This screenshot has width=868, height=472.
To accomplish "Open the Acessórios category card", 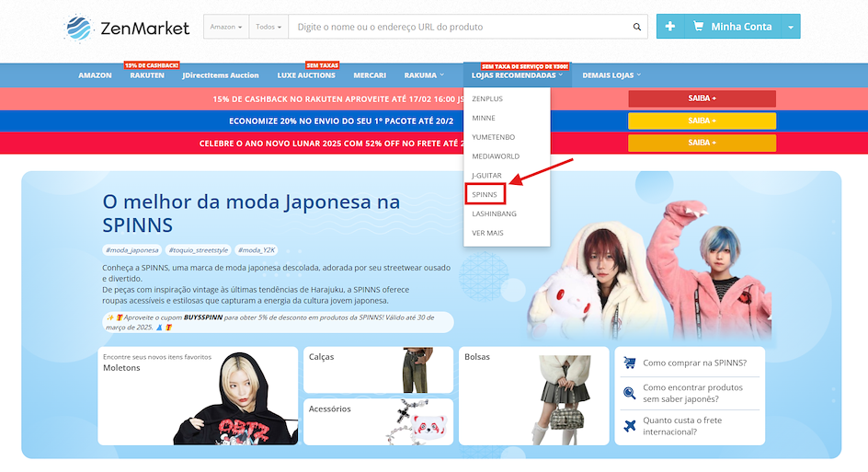I will point(378,421).
